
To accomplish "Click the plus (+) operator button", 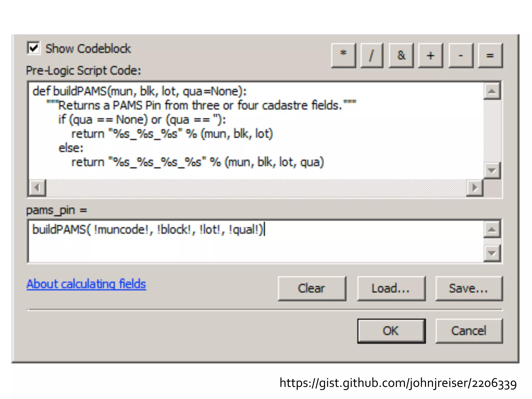I will point(430,55).
